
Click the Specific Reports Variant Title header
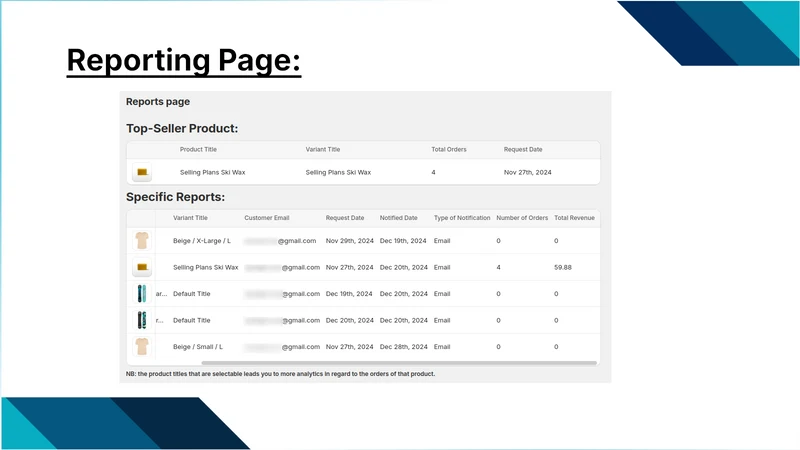pos(190,218)
